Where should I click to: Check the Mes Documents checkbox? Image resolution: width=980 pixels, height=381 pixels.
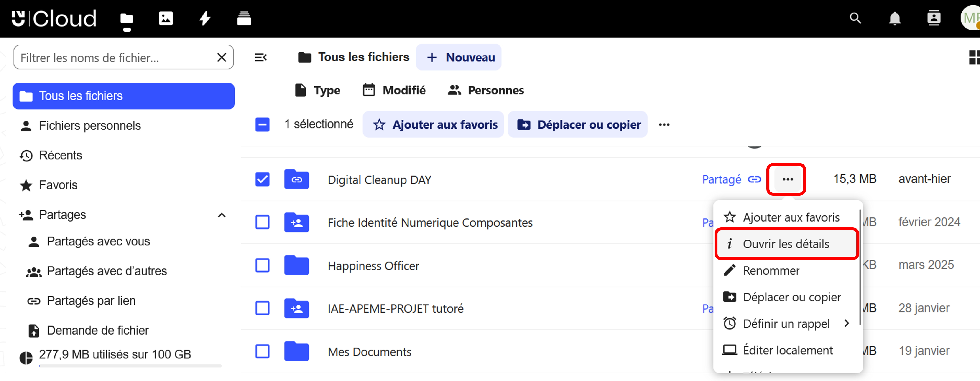263,351
